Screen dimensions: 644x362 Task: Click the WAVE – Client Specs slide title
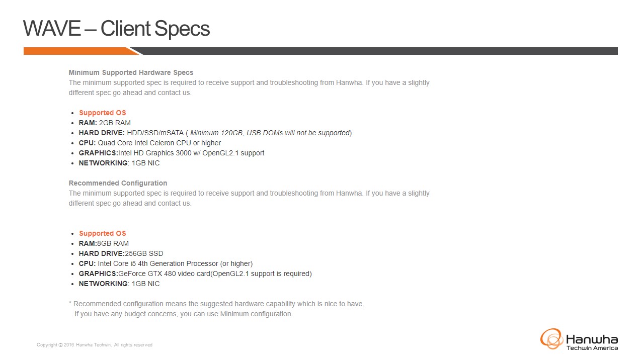tap(116, 29)
